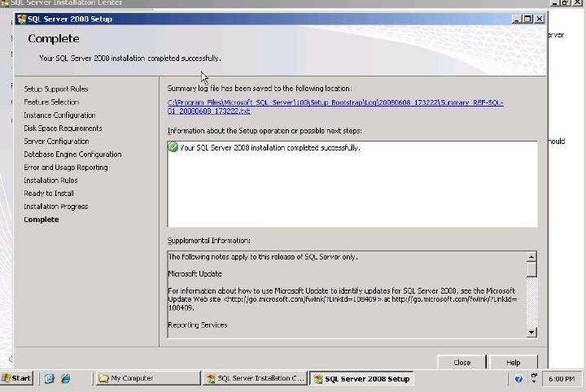Click the Microsoft Update heading in notes
The height and width of the screenshot is (392, 586).
tap(195, 273)
